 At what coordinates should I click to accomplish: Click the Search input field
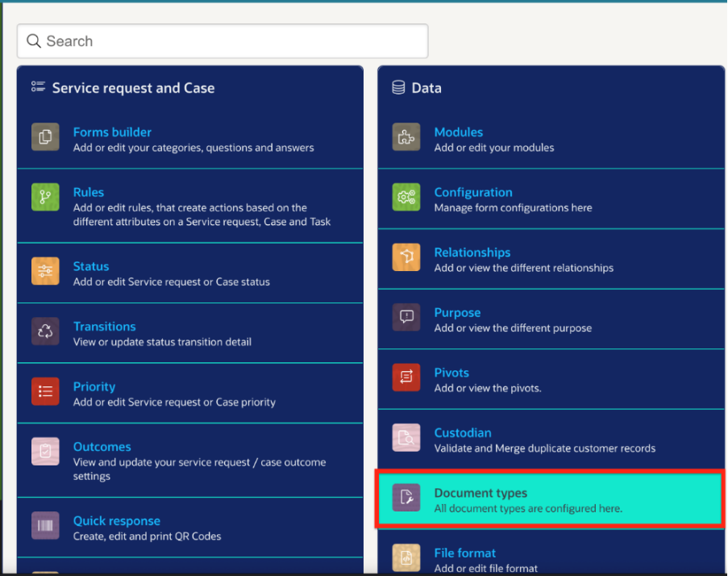223,41
